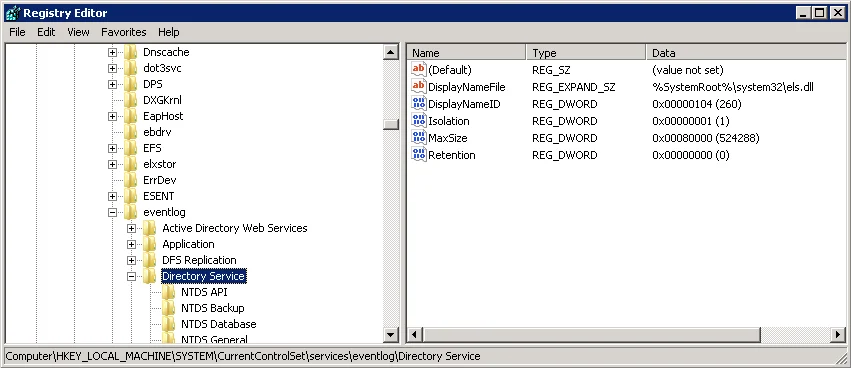Click the dot3svc folder icon
The height and width of the screenshot is (368, 851).
[x=130, y=68]
